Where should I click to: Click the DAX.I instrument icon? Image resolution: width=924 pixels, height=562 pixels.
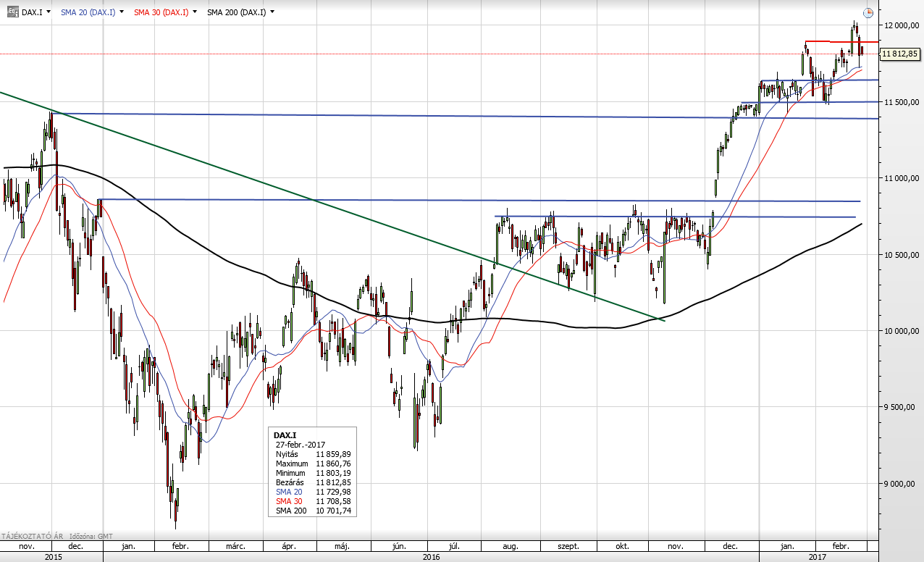12,12
